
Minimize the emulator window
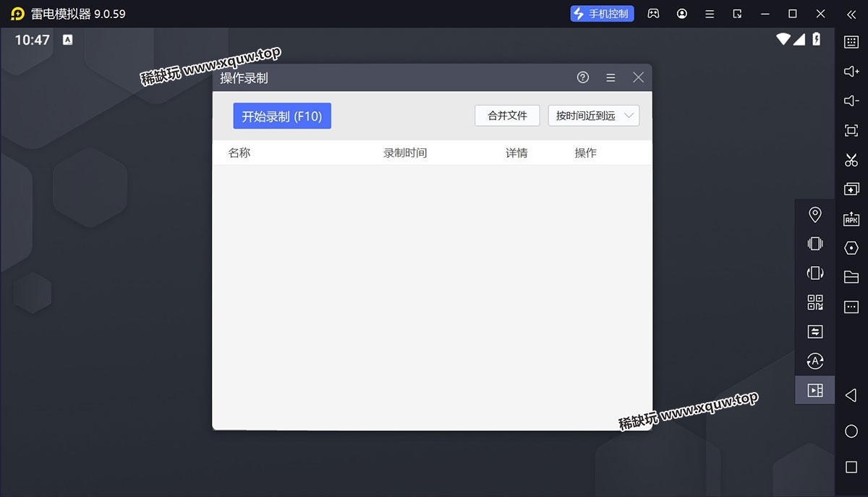765,14
